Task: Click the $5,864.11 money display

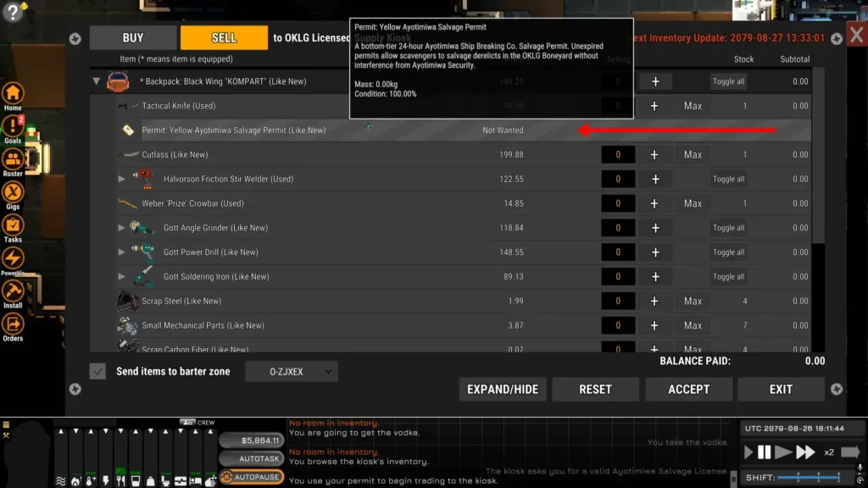Action: (x=251, y=441)
